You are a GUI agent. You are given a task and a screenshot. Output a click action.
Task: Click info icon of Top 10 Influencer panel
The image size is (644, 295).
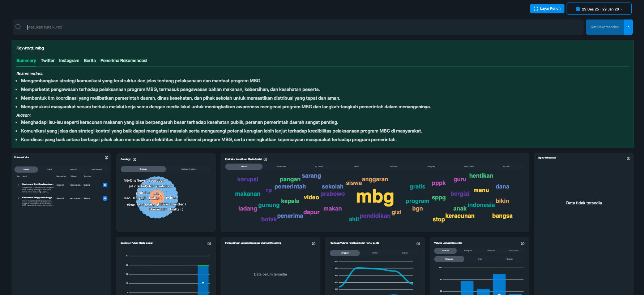pyautogui.click(x=628, y=158)
